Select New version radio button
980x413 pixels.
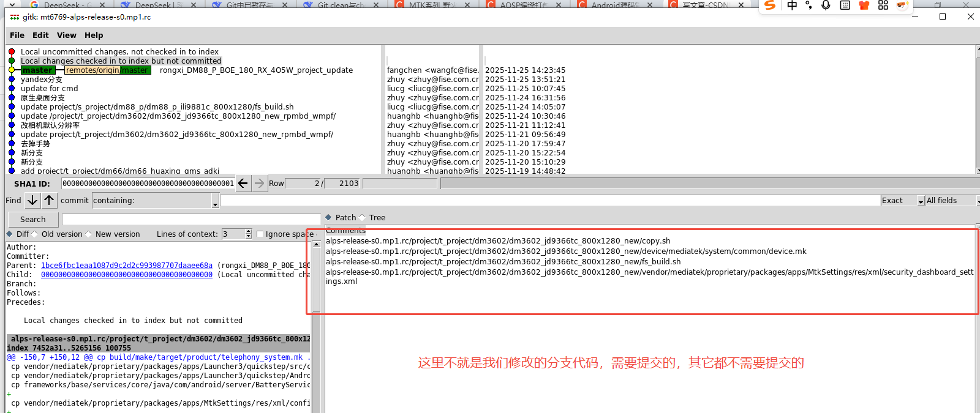pyautogui.click(x=89, y=234)
